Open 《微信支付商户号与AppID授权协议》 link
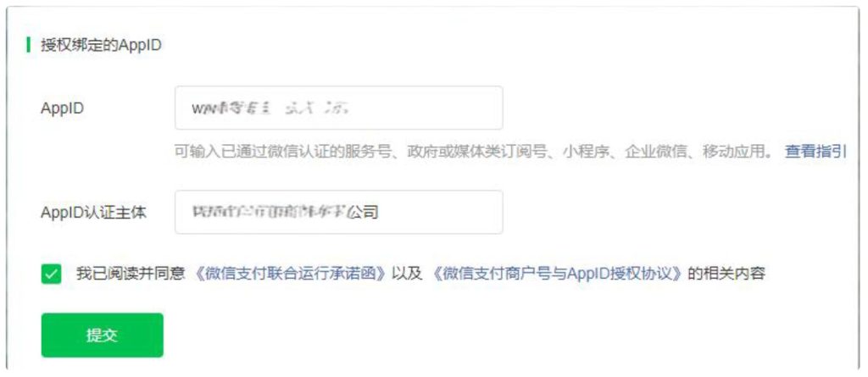868x377 pixels. tap(556, 274)
